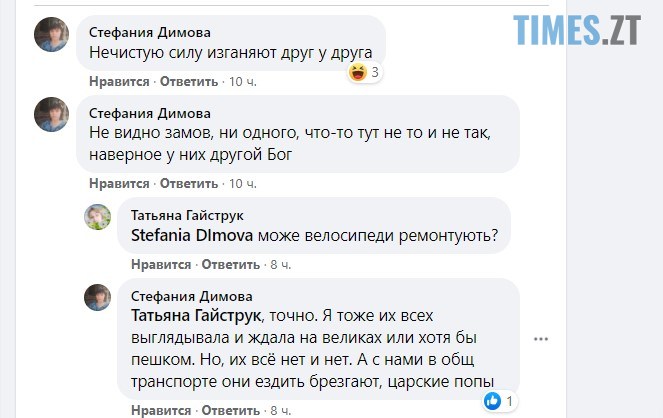Like the comment 'Нечистую силу изганяют друг у друга'
Screen dimensions: 663x418
click(119, 81)
